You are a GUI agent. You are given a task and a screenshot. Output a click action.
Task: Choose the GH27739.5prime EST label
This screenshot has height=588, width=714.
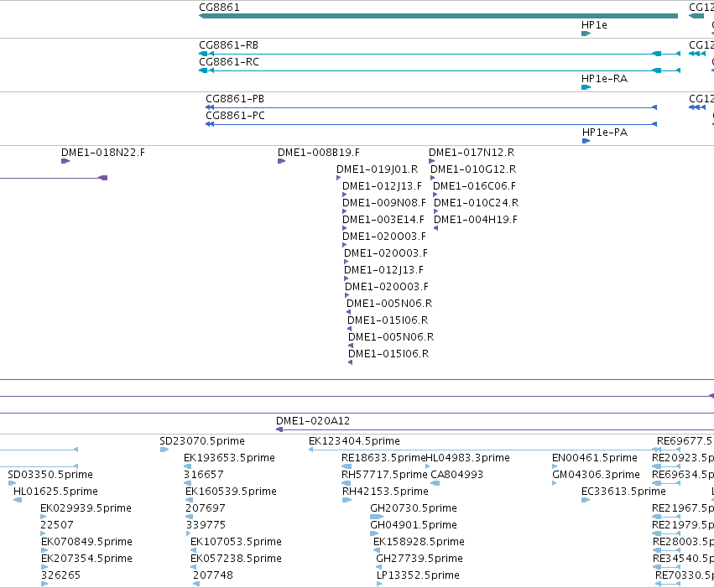click(420, 559)
